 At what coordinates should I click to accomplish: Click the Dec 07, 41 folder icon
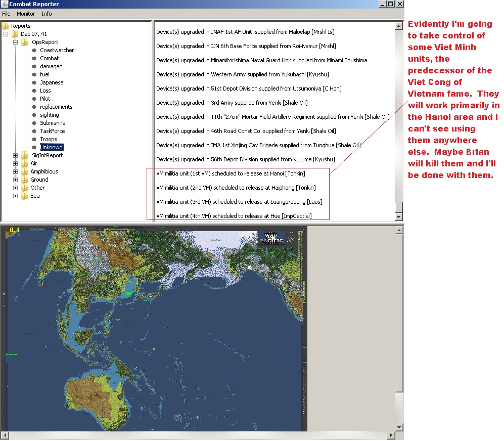(15, 34)
